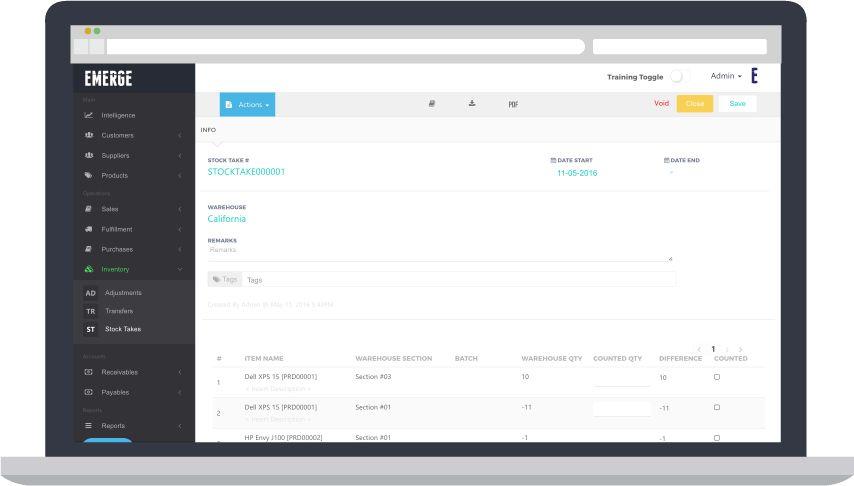This screenshot has height=486, width=854.
Task: Click the TR Transfers badge
Action: [x=90, y=311]
